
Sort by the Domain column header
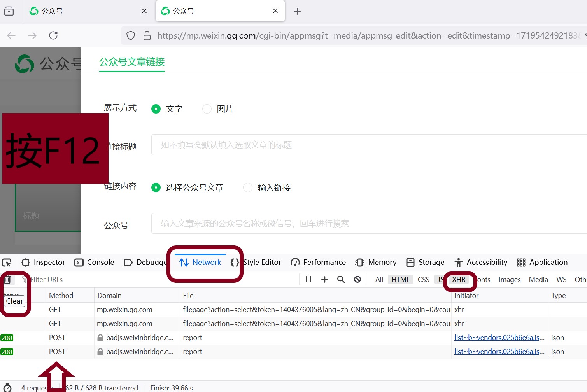(x=137, y=296)
